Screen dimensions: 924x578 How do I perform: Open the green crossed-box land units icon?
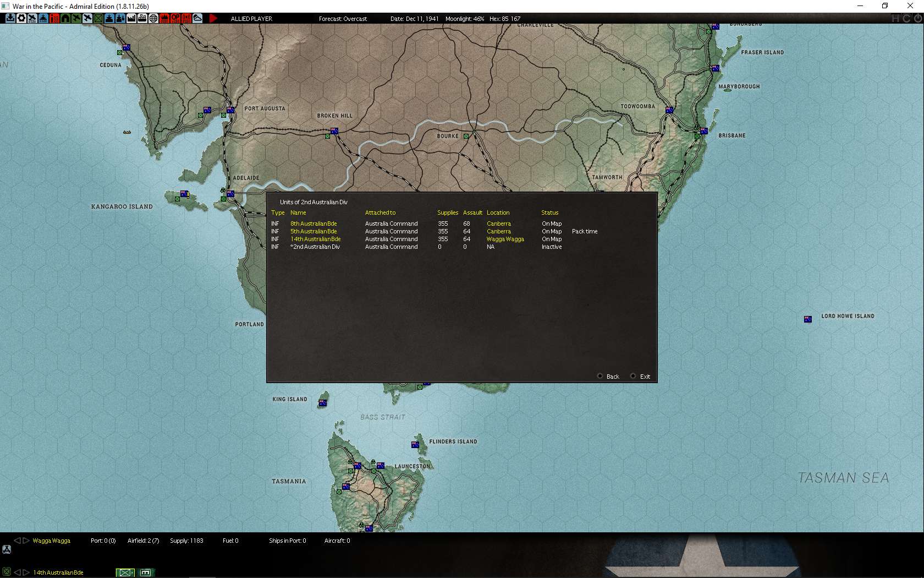pos(98,18)
